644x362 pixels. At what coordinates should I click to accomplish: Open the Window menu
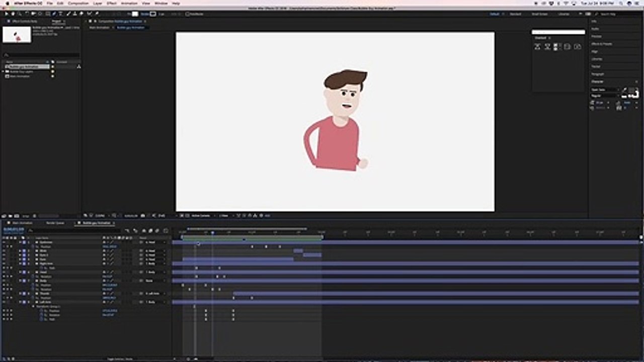(161, 3)
